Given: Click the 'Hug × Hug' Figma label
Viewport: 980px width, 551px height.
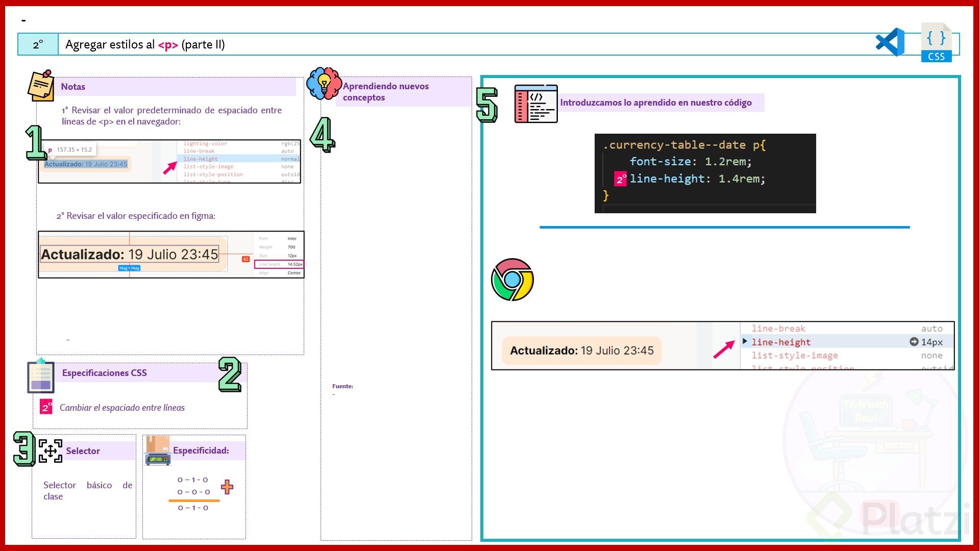Looking at the screenshot, I should 129,268.
